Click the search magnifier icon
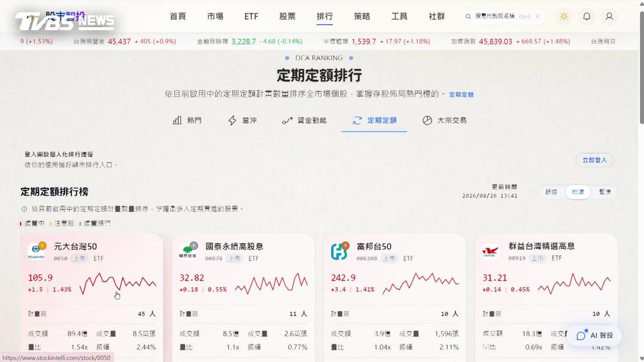The height and width of the screenshot is (362, 644). point(468,16)
